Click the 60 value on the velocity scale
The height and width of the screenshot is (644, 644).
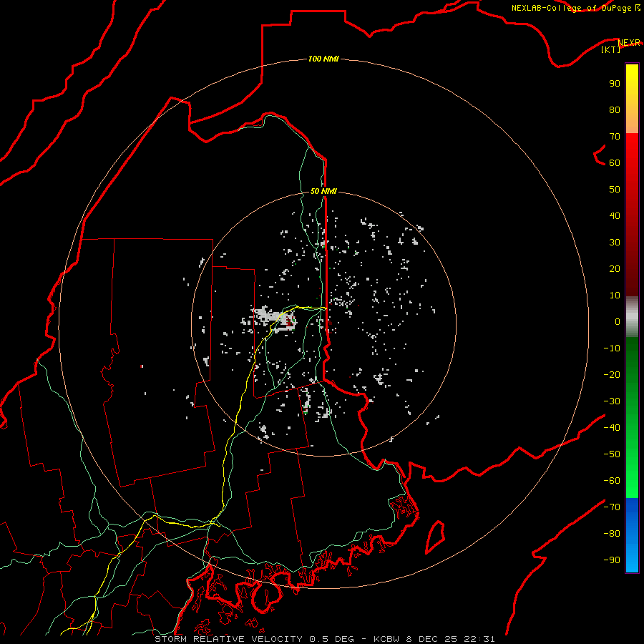pos(615,163)
